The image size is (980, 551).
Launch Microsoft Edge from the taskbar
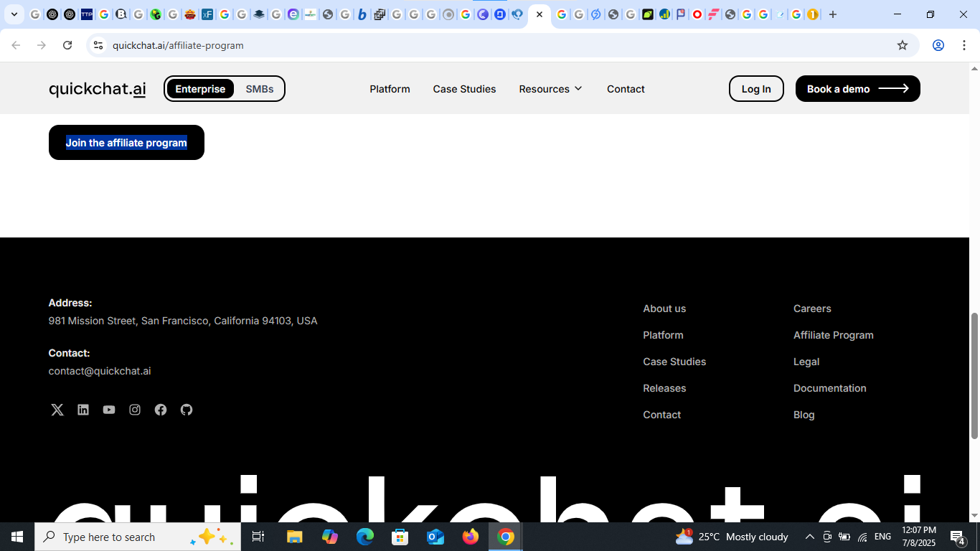(365, 537)
